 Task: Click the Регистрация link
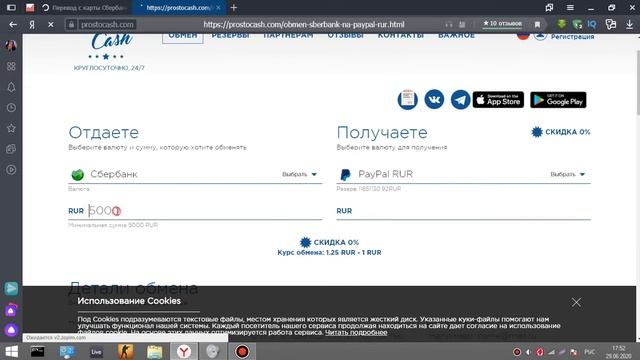[x=572, y=37]
